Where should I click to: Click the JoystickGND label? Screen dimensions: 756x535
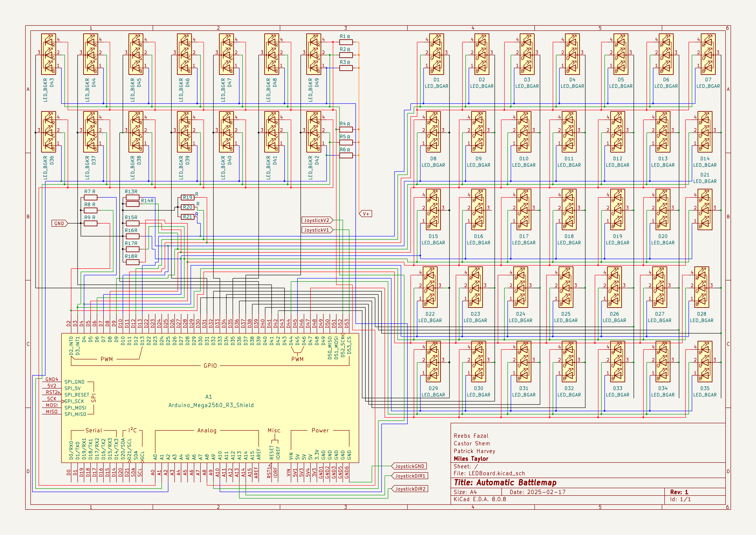click(409, 466)
